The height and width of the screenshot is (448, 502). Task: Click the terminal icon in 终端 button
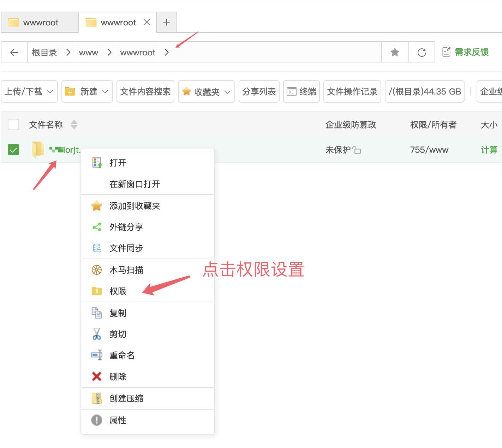292,91
